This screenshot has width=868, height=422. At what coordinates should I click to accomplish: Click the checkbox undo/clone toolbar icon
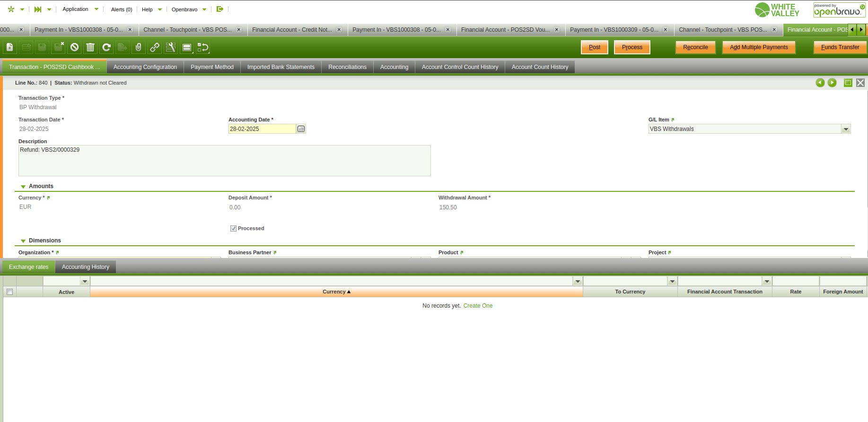(x=203, y=47)
